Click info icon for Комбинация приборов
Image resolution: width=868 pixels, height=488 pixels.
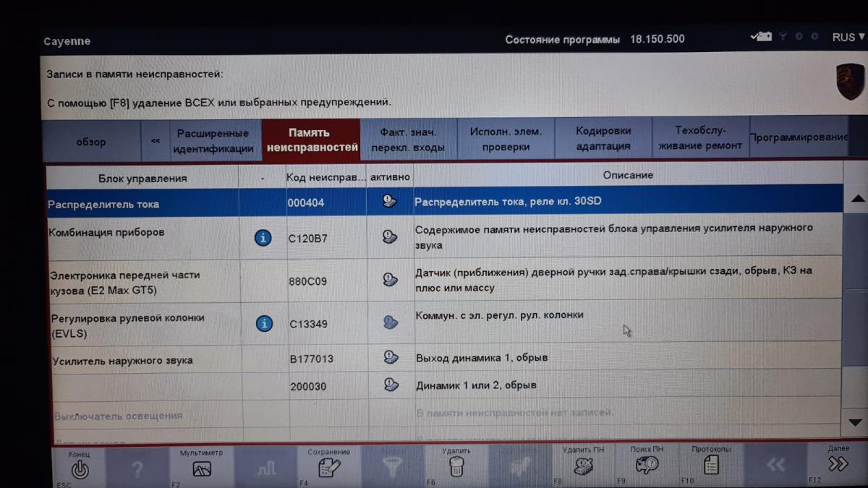(x=263, y=237)
